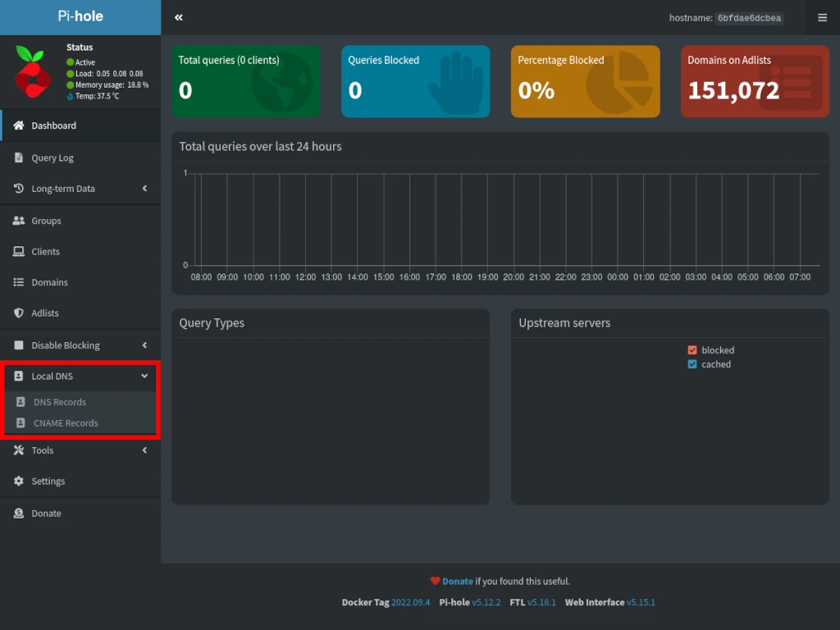
Task: Click the Query Types panel heading
Action: click(212, 323)
